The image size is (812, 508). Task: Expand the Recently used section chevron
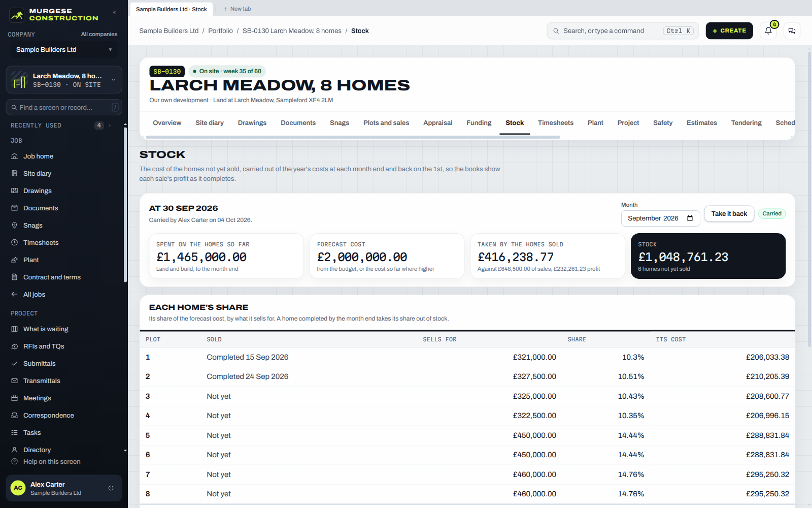click(x=110, y=125)
